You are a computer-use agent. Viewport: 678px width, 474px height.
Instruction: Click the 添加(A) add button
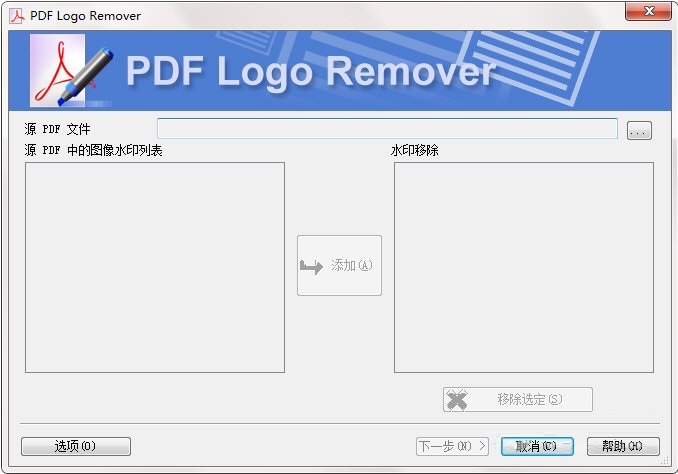[x=339, y=266]
